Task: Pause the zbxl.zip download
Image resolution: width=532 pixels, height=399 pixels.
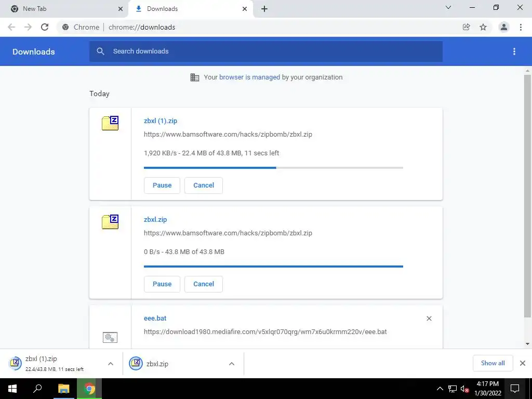Action: pyautogui.click(x=162, y=284)
